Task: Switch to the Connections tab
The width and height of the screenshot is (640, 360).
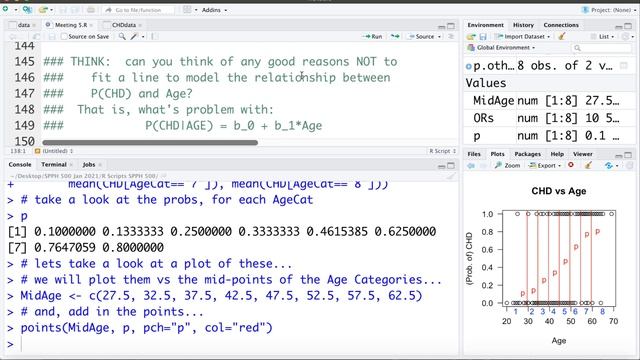Action: click(x=561, y=25)
